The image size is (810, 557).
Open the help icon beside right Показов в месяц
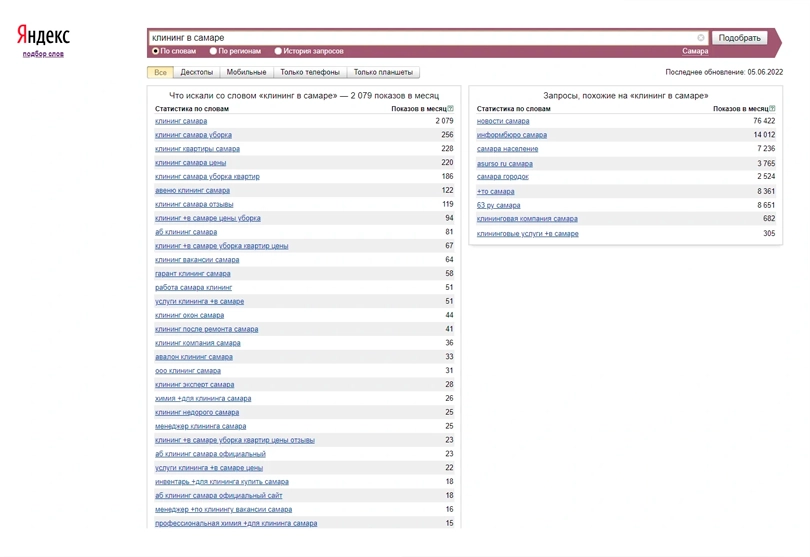[x=772, y=109]
